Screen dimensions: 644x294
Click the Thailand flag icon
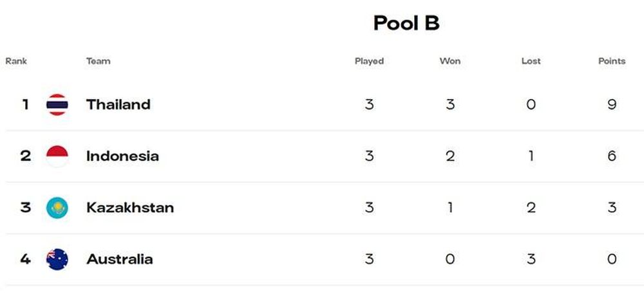pos(57,105)
